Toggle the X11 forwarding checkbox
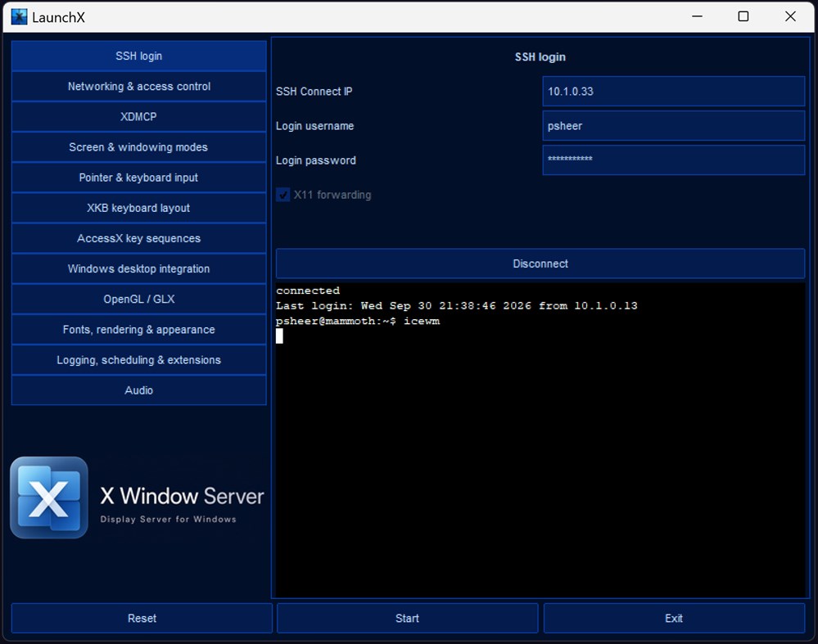The width and height of the screenshot is (818, 644). coord(282,195)
